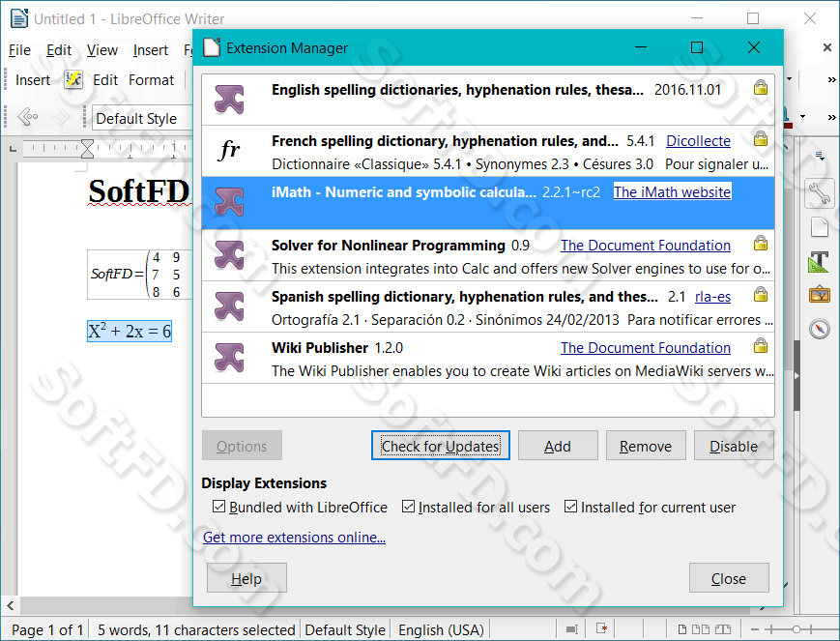Image resolution: width=840 pixels, height=641 pixels.
Task: Open the sidebar settings menu icon
Action: click(x=820, y=156)
